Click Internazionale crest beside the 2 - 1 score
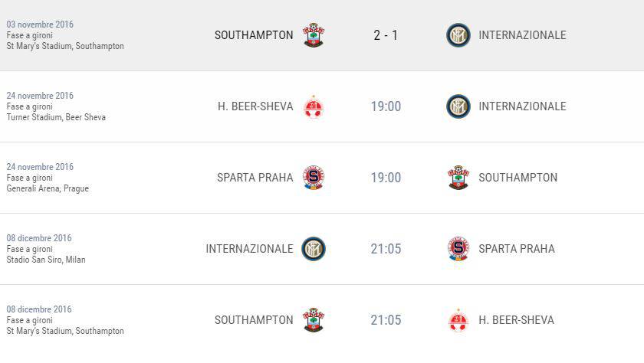 coord(458,35)
